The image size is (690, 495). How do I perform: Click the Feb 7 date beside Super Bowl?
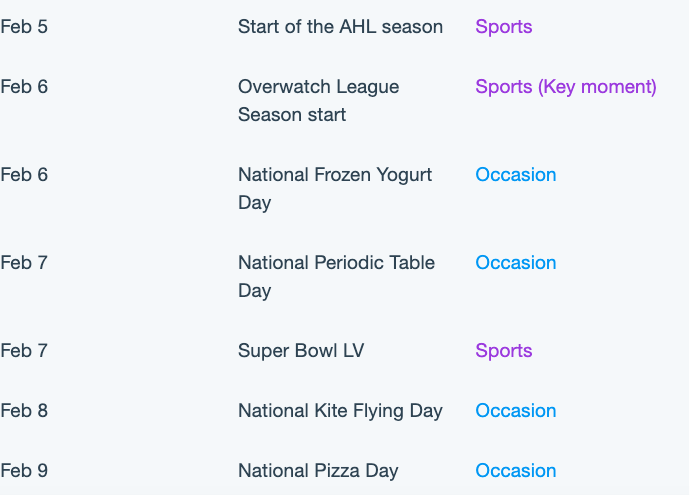tap(24, 351)
